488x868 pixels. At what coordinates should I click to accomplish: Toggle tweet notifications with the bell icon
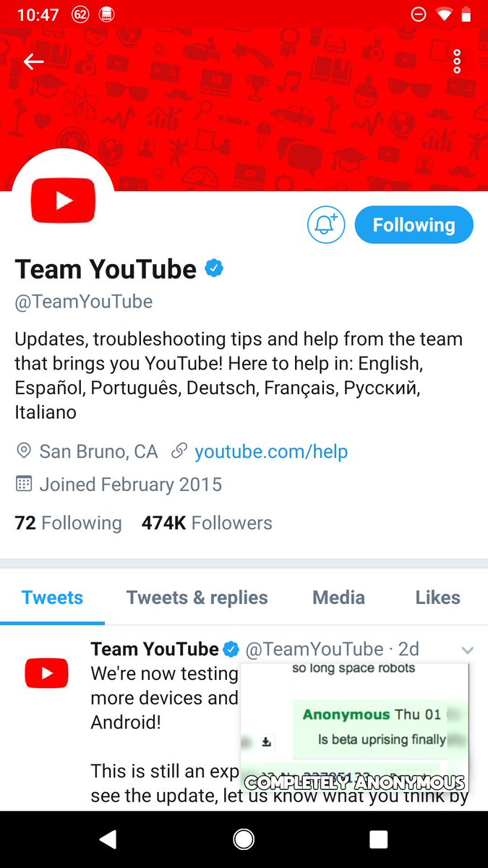[x=326, y=225]
